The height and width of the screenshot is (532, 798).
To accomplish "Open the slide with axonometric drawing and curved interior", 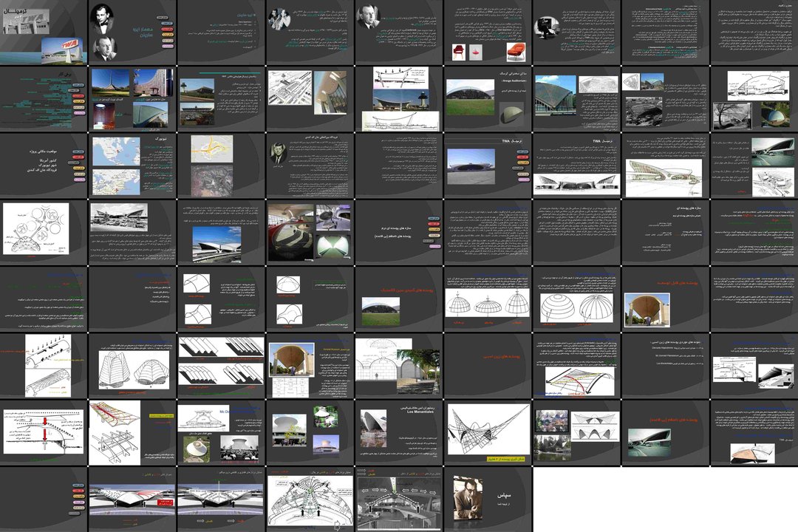I will 310,99.
